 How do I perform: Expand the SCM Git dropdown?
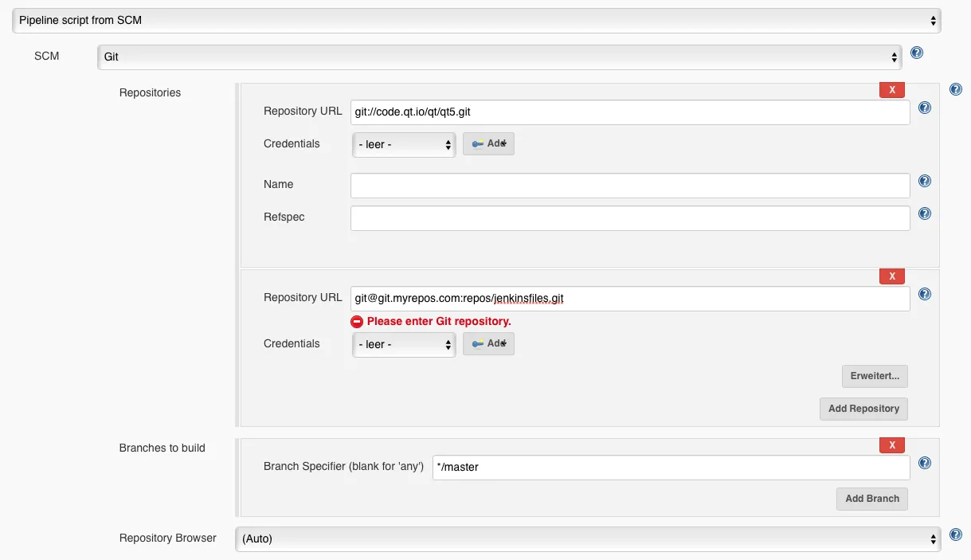pos(499,57)
